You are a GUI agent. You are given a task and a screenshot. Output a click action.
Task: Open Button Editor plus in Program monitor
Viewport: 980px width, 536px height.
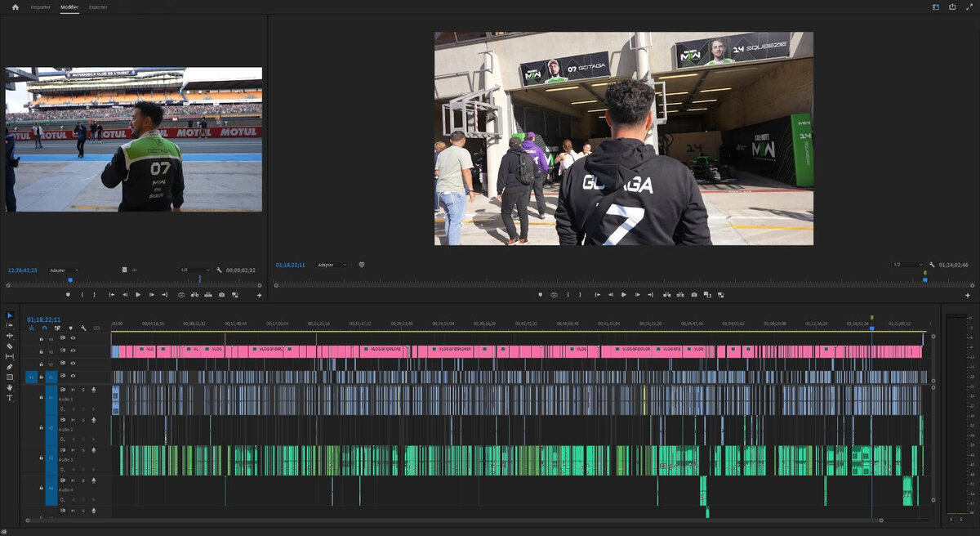coord(969,295)
